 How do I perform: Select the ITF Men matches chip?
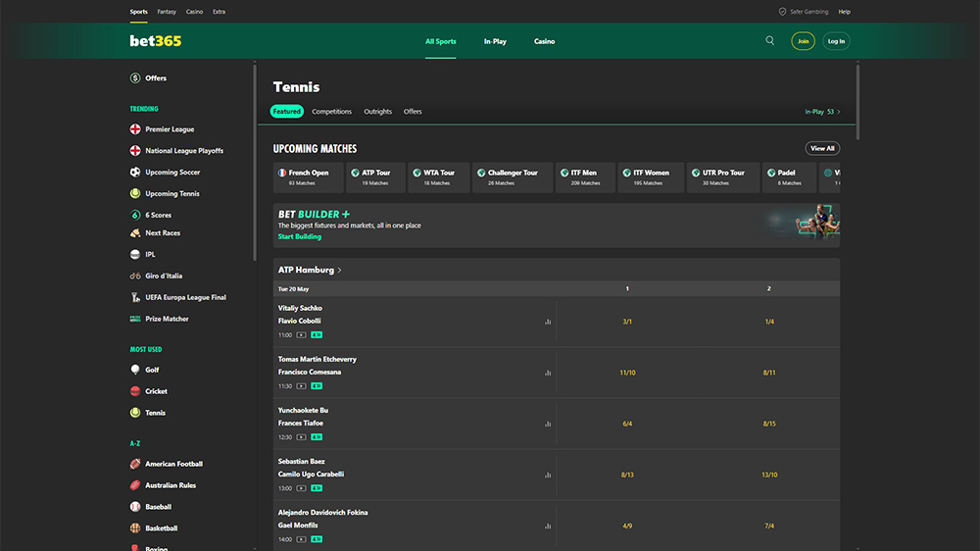585,177
